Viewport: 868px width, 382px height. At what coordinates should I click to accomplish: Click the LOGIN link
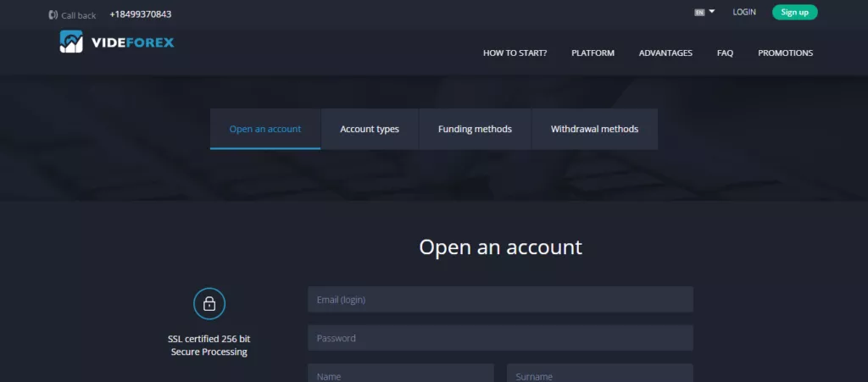[x=744, y=12]
